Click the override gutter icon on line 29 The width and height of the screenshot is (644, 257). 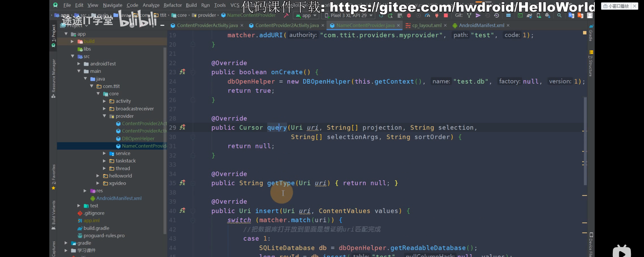pos(182,127)
